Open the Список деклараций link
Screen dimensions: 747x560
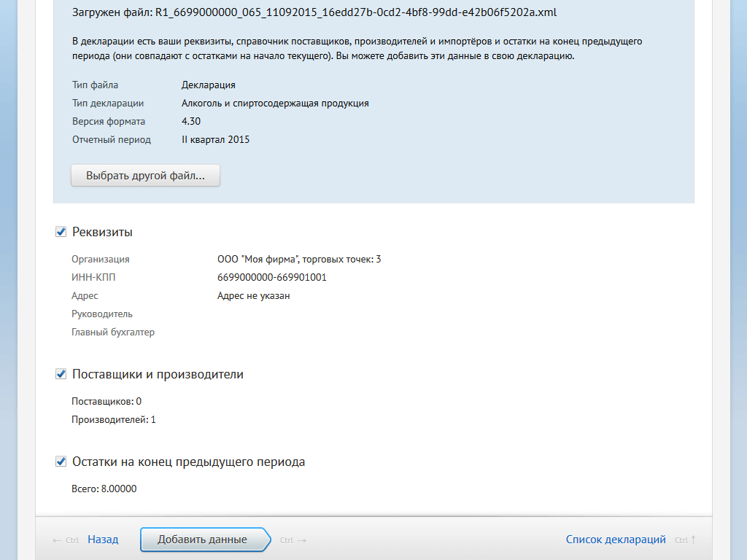point(616,540)
